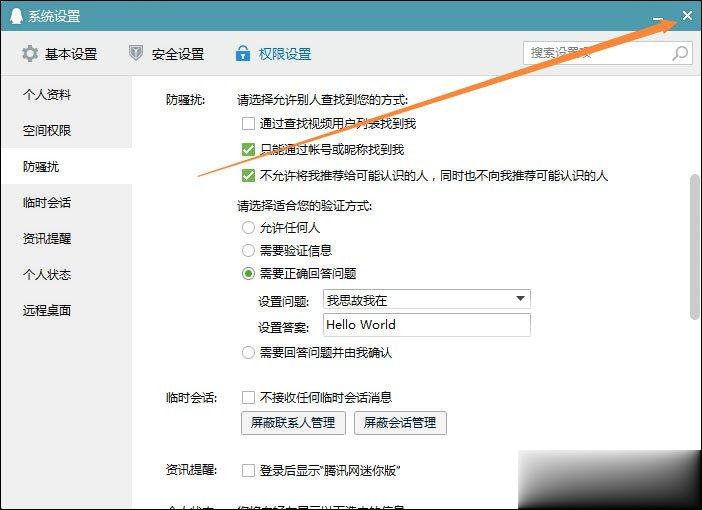Expand the 设置问题 dropdown arrow
Image resolution: width=702 pixels, height=510 pixels.
[520, 299]
